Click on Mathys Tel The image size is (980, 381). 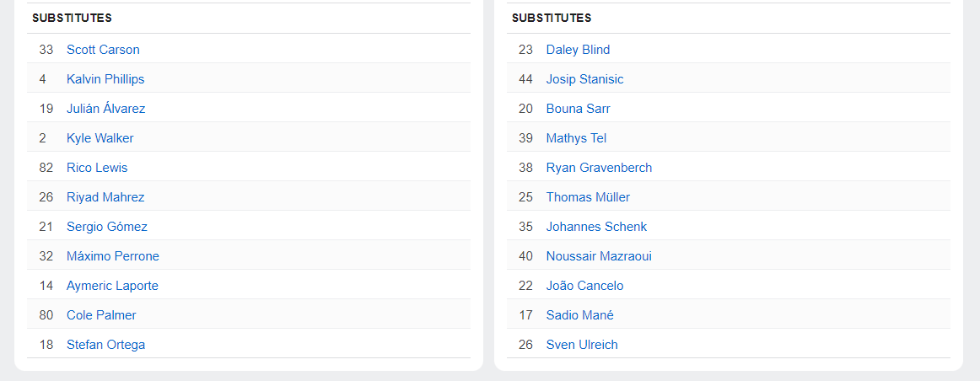tap(576, 138)
